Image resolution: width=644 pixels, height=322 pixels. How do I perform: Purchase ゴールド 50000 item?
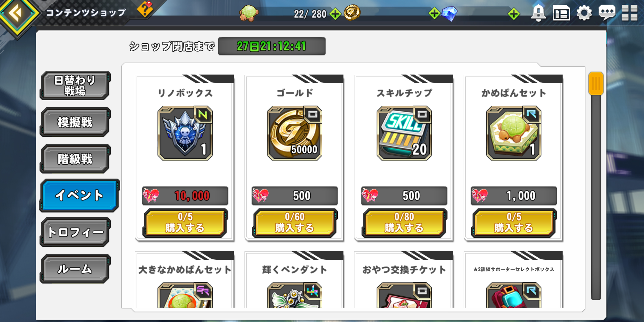[x=295, y=223]
